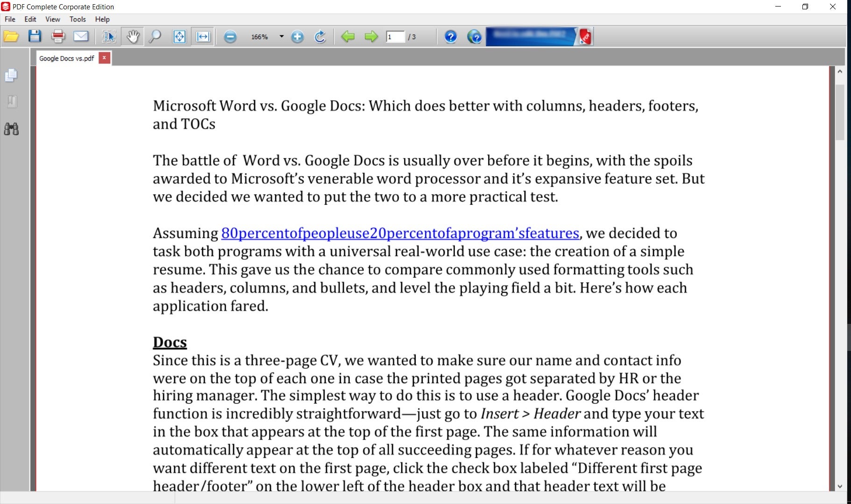
Task: Rotate the page with the circular arrow
Action: (x=320, y=36)
